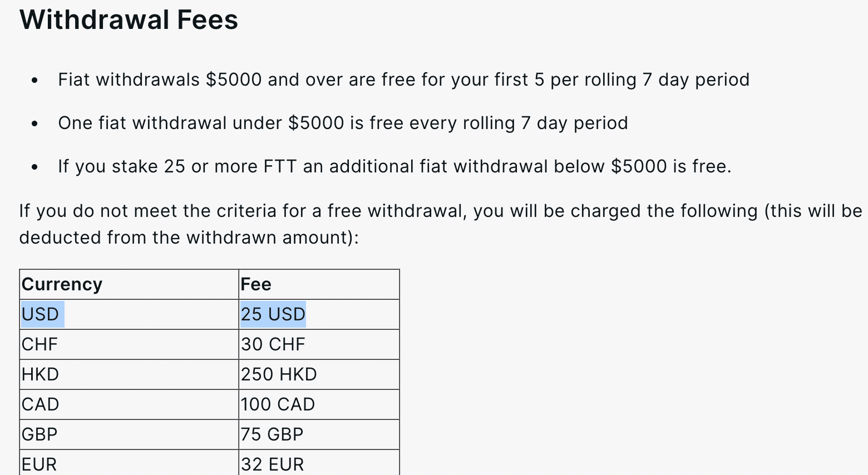Click the highlighted 25 USD fee cell

coord(319,314)
